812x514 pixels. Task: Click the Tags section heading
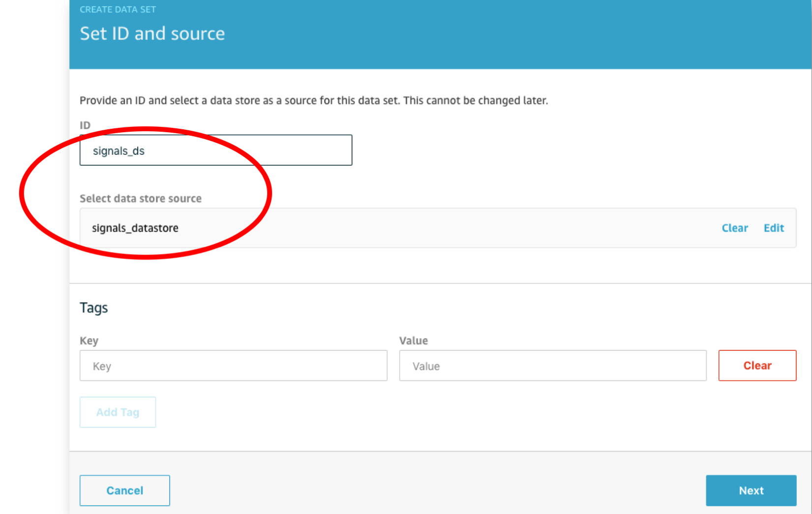(x=93, y=308)
